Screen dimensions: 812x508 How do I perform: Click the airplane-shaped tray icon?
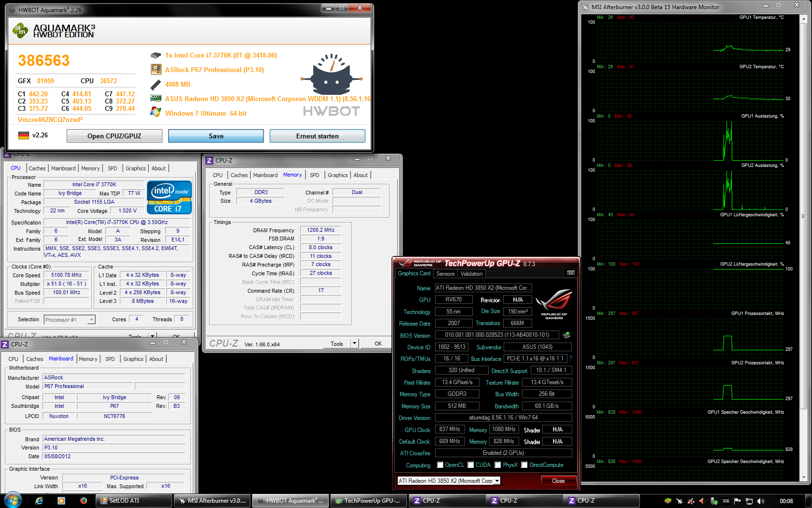coord(680,501)
